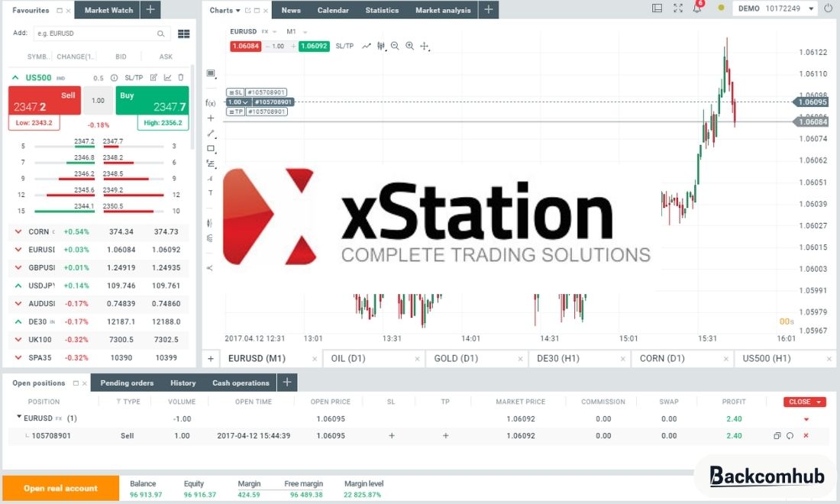Open the CLOSE button dropdown arrow

[x=819, y=402]
